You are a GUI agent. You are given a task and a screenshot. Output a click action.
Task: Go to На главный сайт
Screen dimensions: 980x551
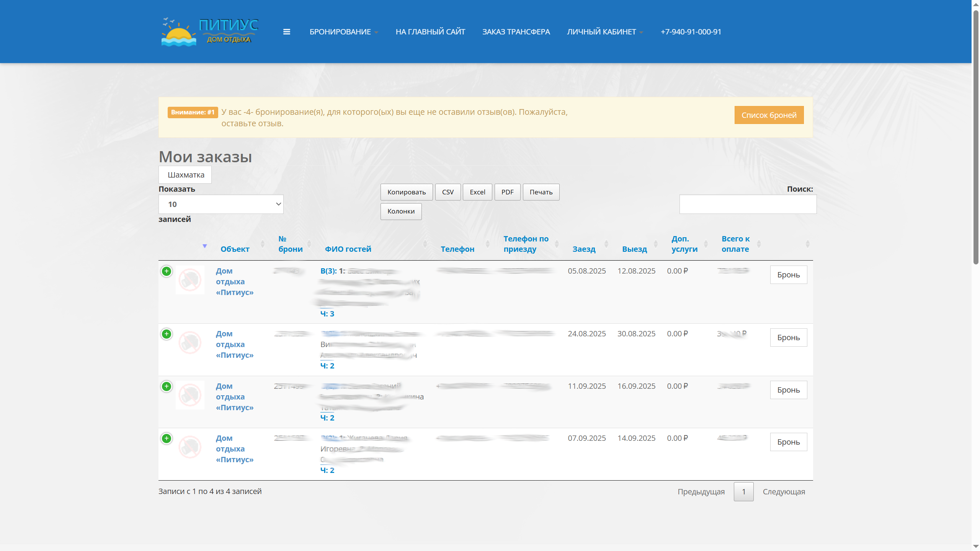coord(430,32)
